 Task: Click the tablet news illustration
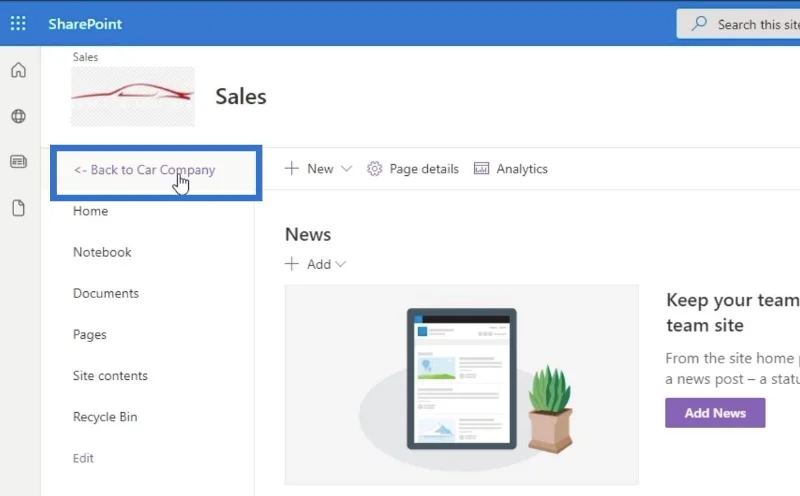pos(462,385)
